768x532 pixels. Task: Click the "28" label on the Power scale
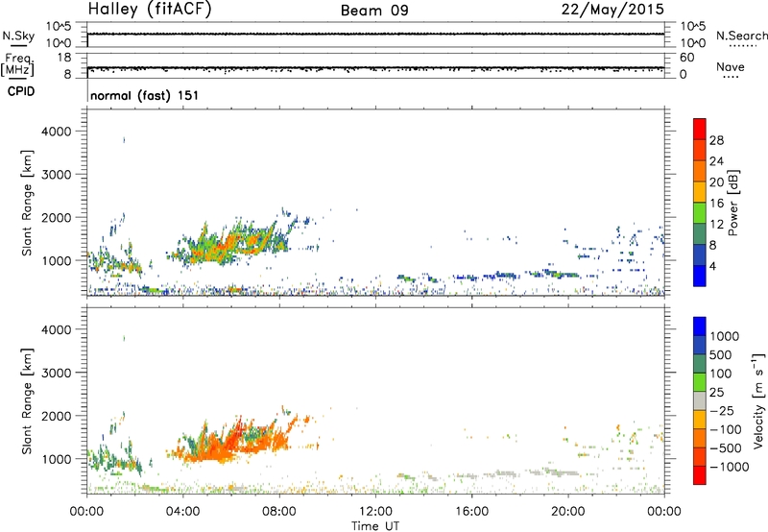click(x=716, y=140)
